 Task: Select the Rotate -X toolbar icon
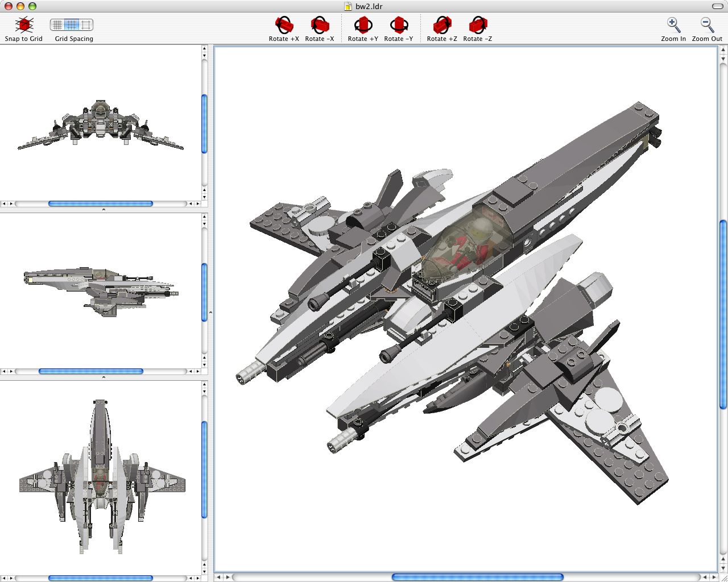point(320,25)
